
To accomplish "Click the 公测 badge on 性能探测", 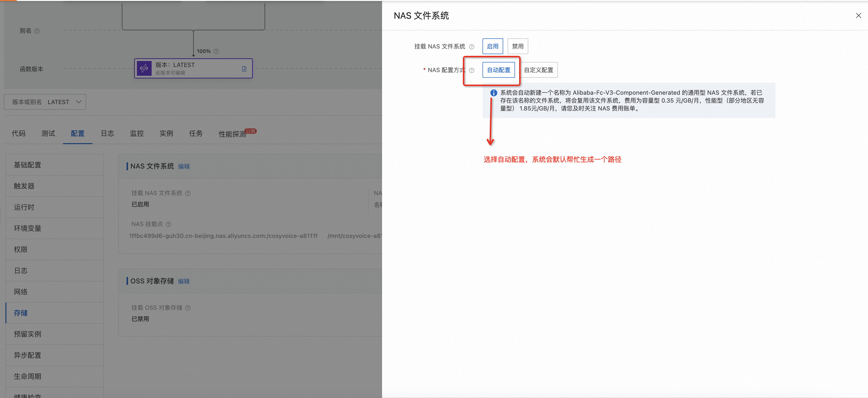I will pyautogui.click(x=251, y=131).
